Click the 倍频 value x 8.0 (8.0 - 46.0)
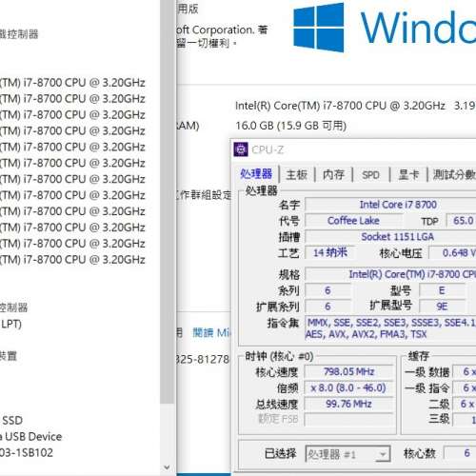476x476 pixels. 348,387
